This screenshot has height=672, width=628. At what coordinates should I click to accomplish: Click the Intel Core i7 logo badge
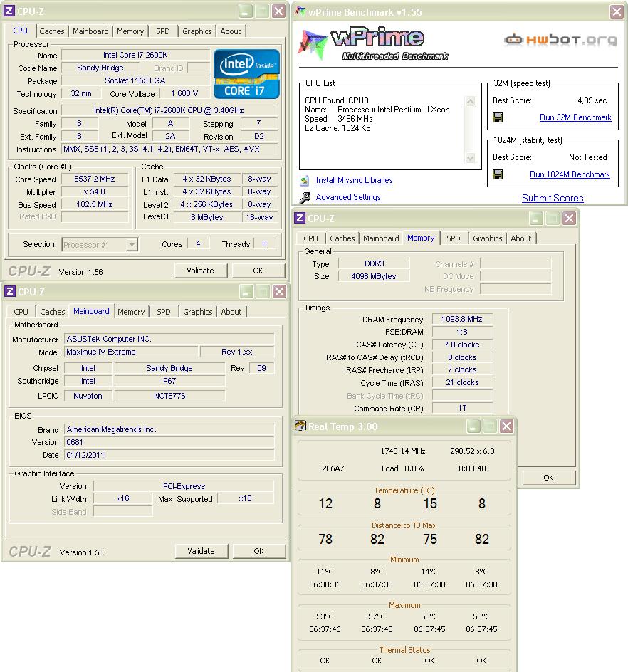pyautogui.click(x=246, y=74)
